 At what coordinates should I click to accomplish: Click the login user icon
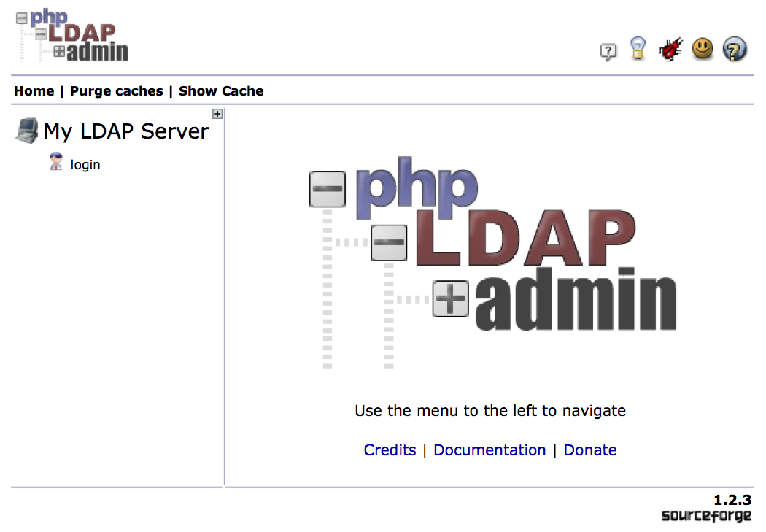(56, 161)
